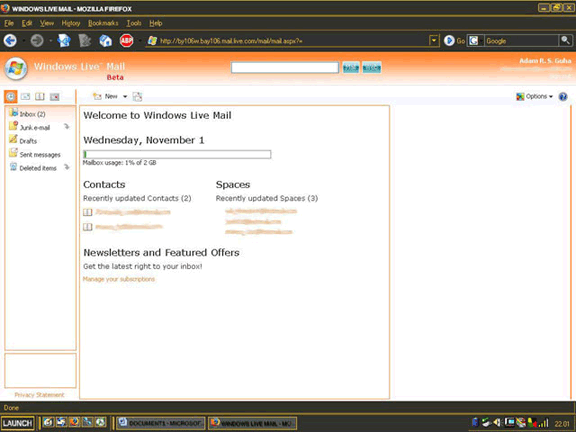Open the address bar history dropdown
The height and width of the screenshot is (432, 576).
[434, 40]
